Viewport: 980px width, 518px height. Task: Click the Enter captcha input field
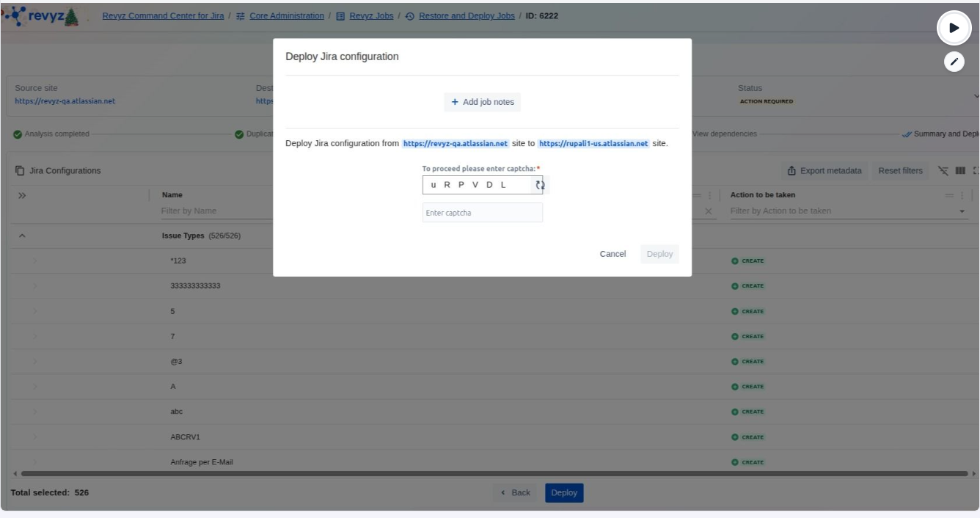point(482,213)
